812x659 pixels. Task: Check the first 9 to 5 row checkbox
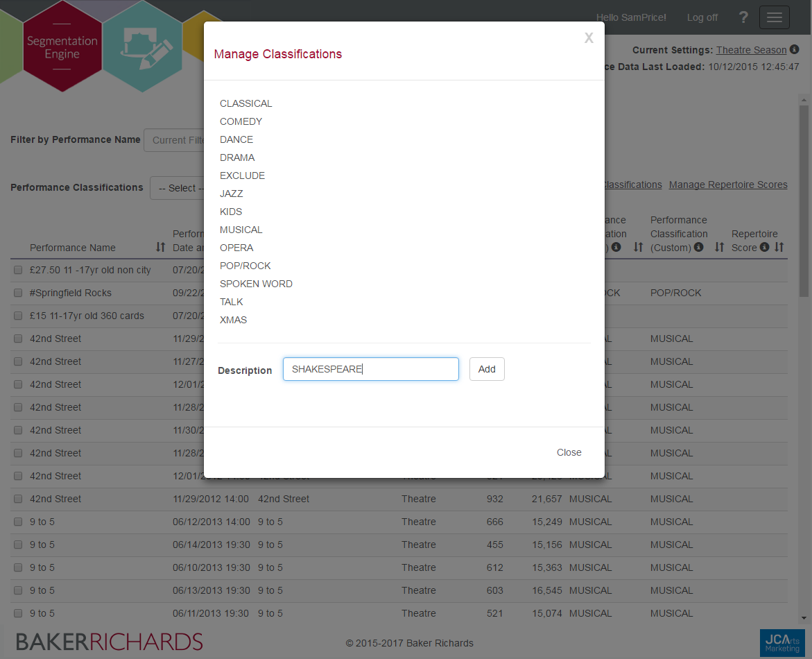tap(18, 522)
